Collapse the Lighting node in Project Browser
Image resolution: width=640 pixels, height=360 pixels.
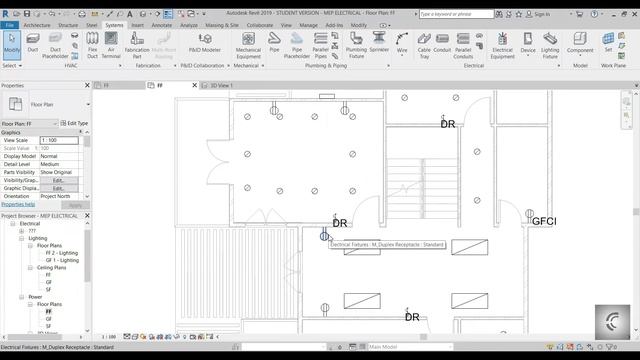22,238
